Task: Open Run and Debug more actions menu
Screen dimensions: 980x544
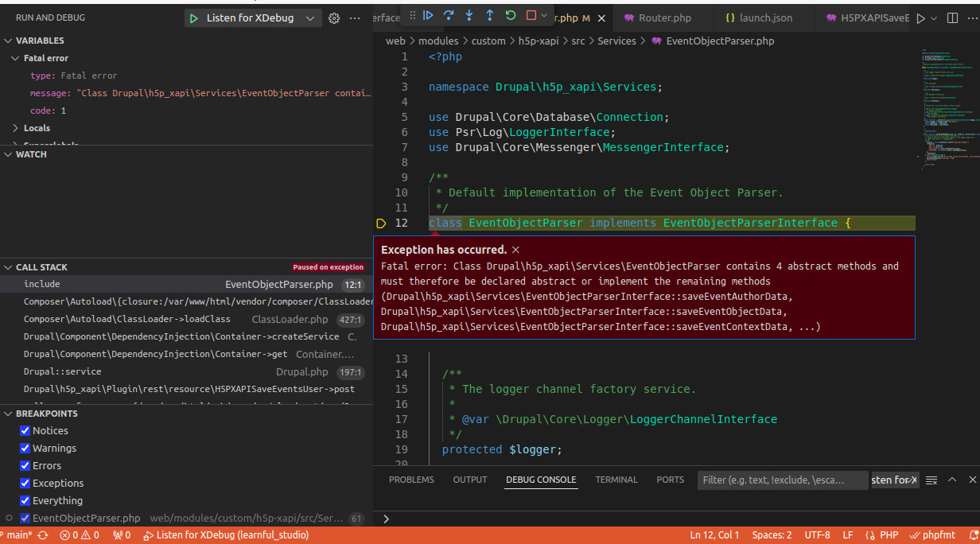Action: click(355, 17)
